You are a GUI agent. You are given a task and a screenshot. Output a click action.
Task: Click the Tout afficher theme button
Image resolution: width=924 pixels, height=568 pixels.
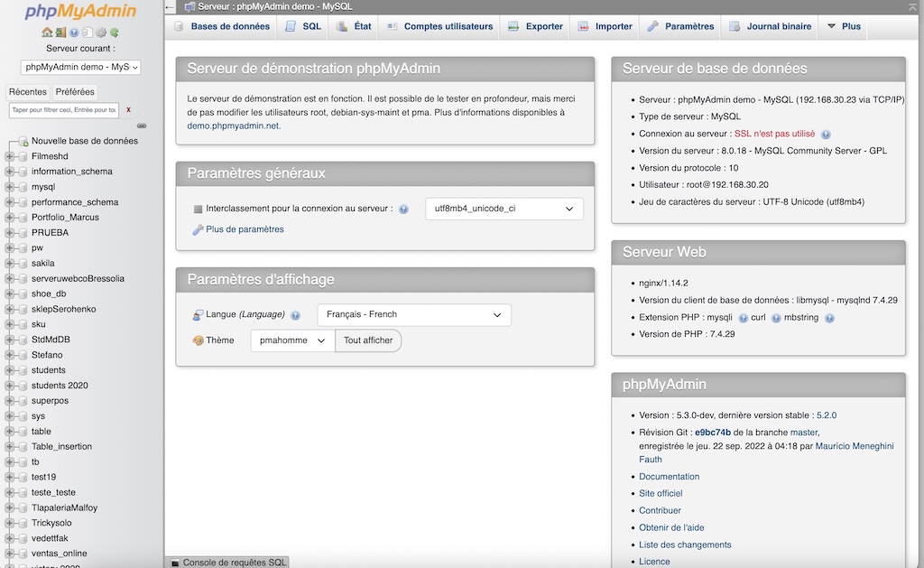[x=368, y=340]
